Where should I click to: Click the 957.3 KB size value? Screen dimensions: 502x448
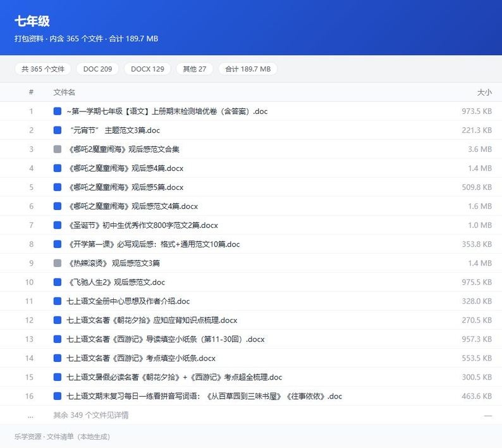pyautogui.click(x=477, y=339)
